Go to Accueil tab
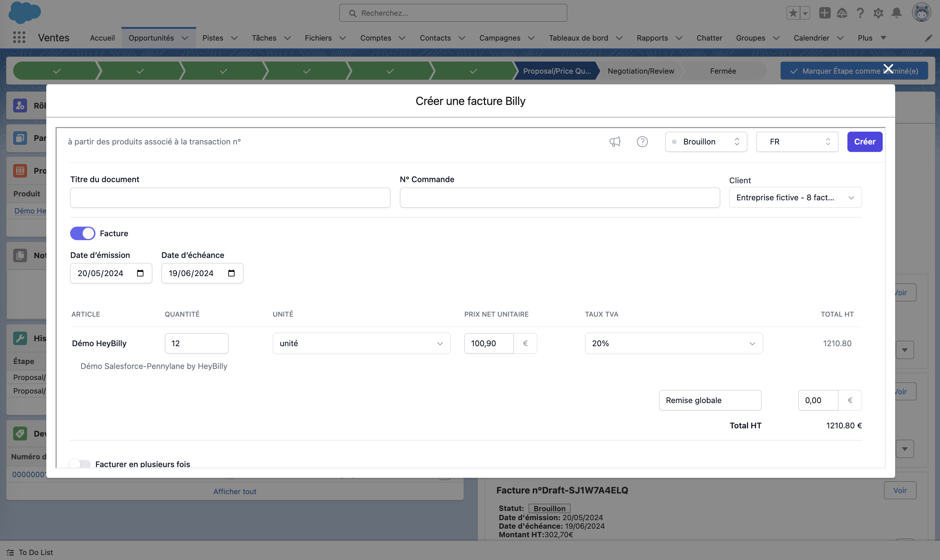 click(x=102, y=38)
